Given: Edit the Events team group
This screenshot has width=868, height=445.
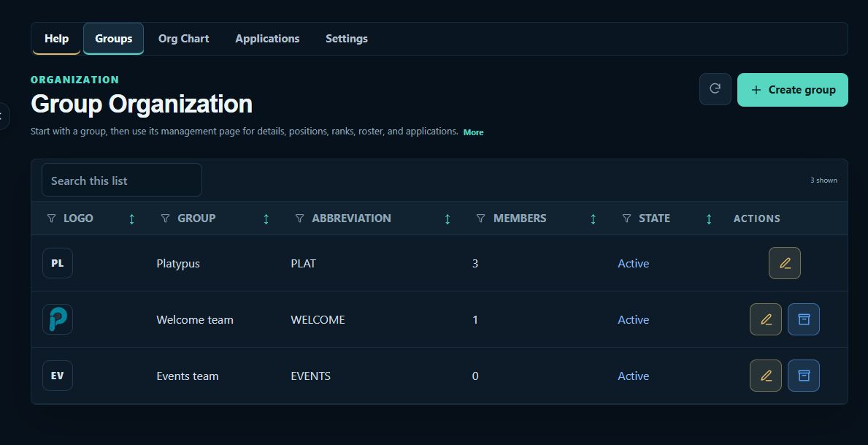Looking at the screenshot, I should pyautogui.click(x=766, y=376).
